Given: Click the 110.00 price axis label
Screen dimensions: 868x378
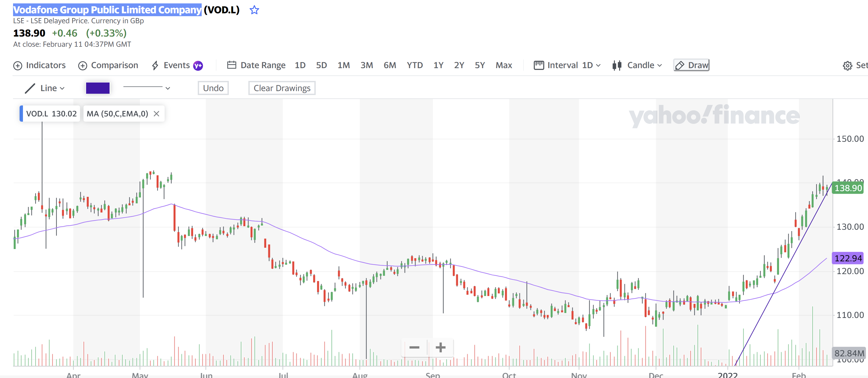Looking at the screenshot, I should coord(850,315).
